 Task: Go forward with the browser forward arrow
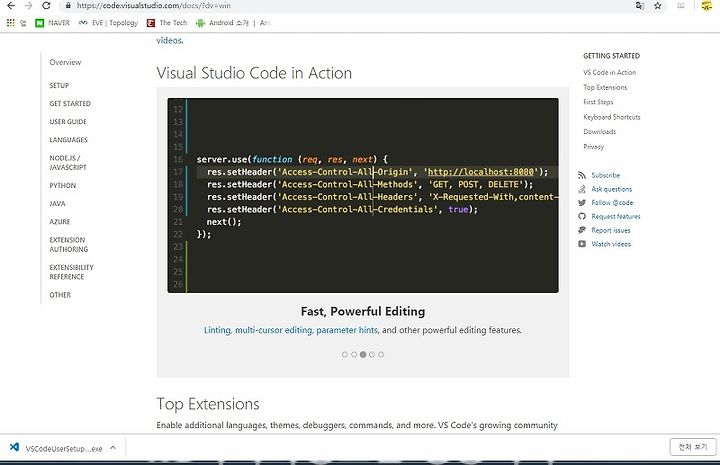pos(28,6)
